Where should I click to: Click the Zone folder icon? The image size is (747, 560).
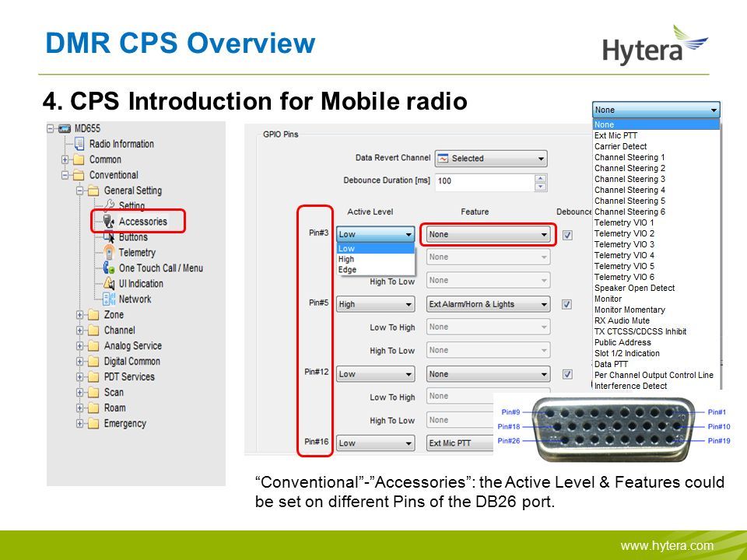[93, 315]
